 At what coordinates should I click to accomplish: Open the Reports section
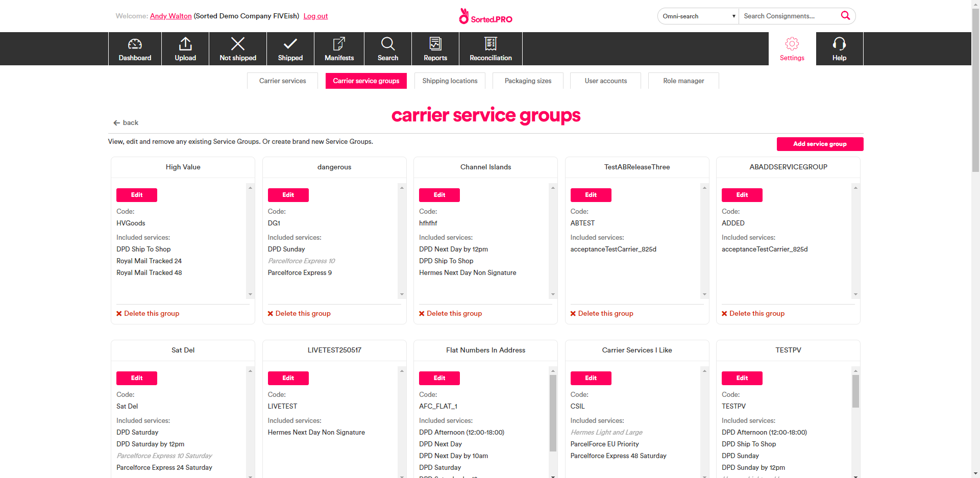pos(435,48)
